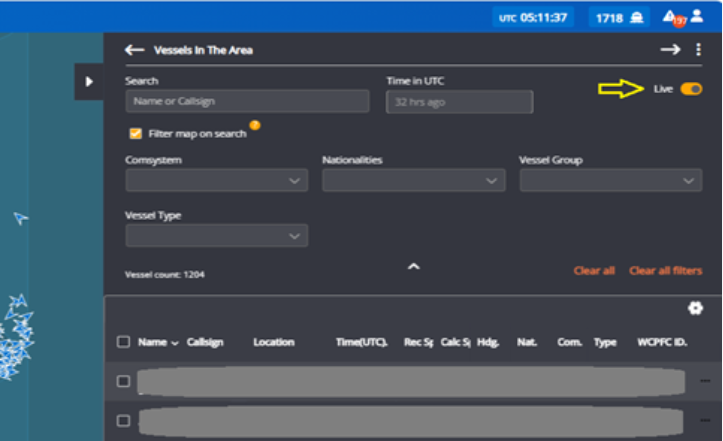The image size is (723, 441).
Task: Open the Vessel Type dropdown
Action: coord(216,236)
